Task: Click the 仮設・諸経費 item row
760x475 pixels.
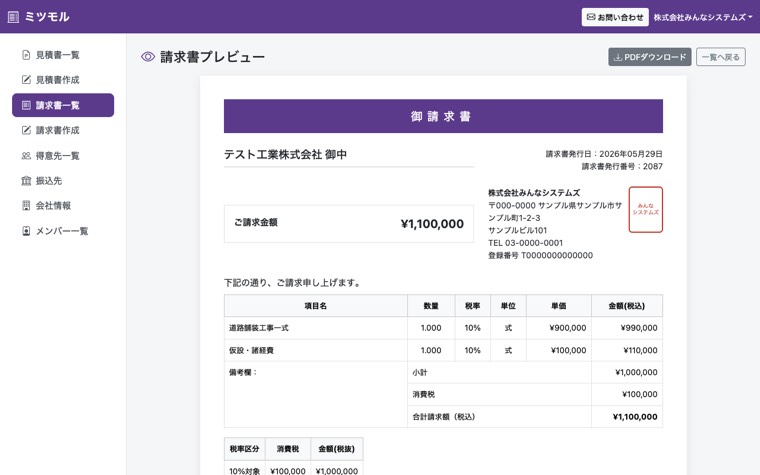Action: tap(443, 350)
